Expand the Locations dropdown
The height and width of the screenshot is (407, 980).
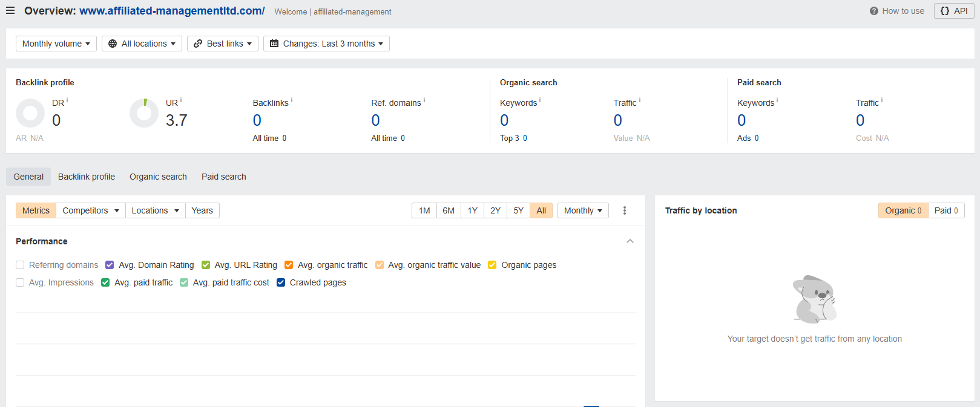coord(156,210)
